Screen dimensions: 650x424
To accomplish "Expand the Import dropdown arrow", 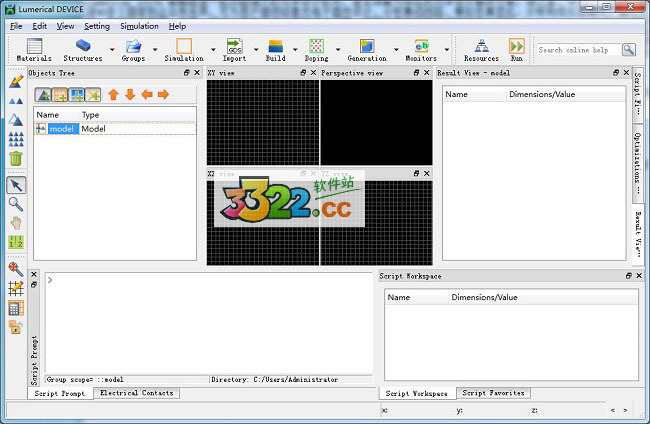I will coord(256,50).
